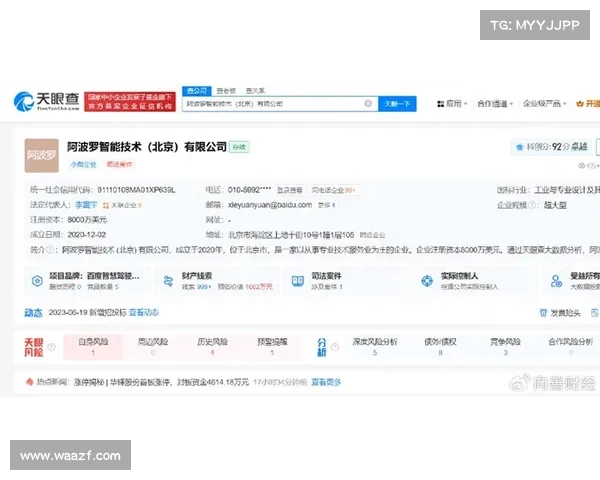Click the 热点新闻 flame icon
The height and width of the screenshot is (480, 600).
[x=27, y=381]
